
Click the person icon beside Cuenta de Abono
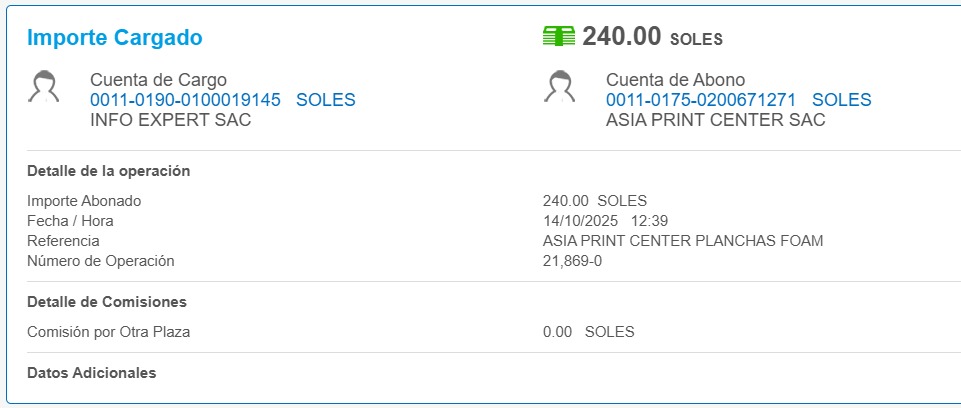(x=559, y=87)
